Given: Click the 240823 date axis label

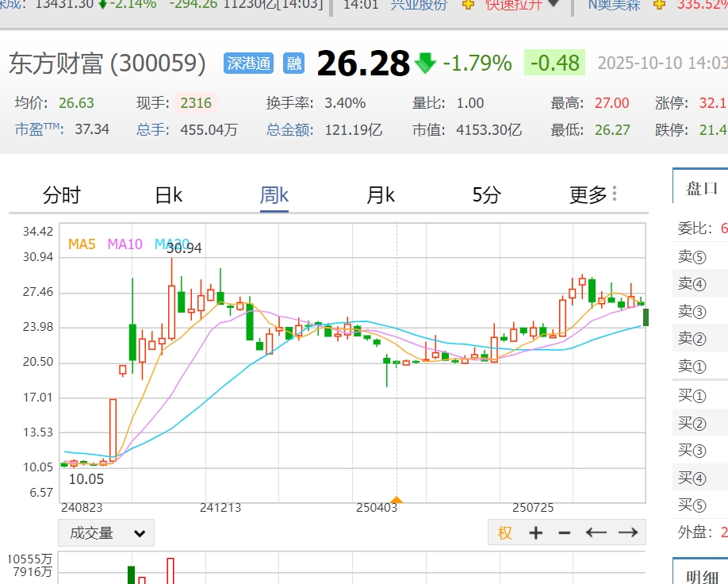Looking at the screenshot, I should 82,508.
